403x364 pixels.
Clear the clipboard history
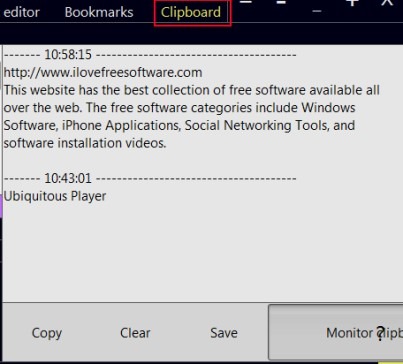click(135, 333)
